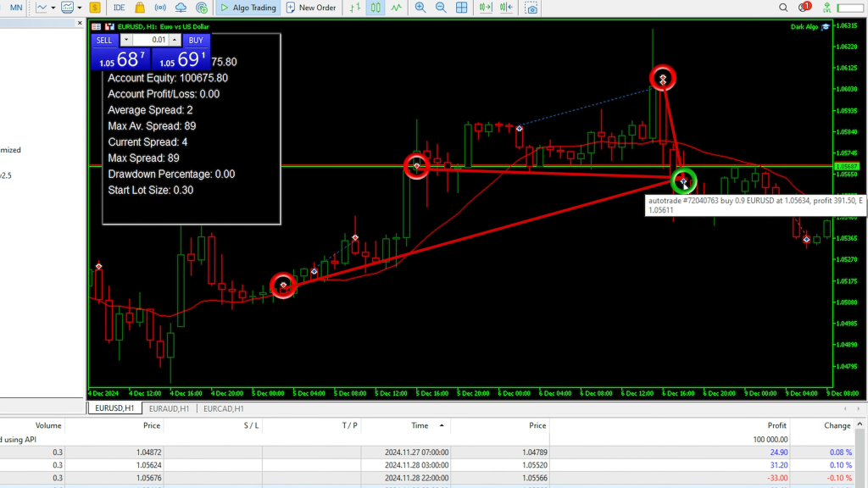Expand the chart type dropdown arrow
Screen dimensions: 868x488
(53, 8)
